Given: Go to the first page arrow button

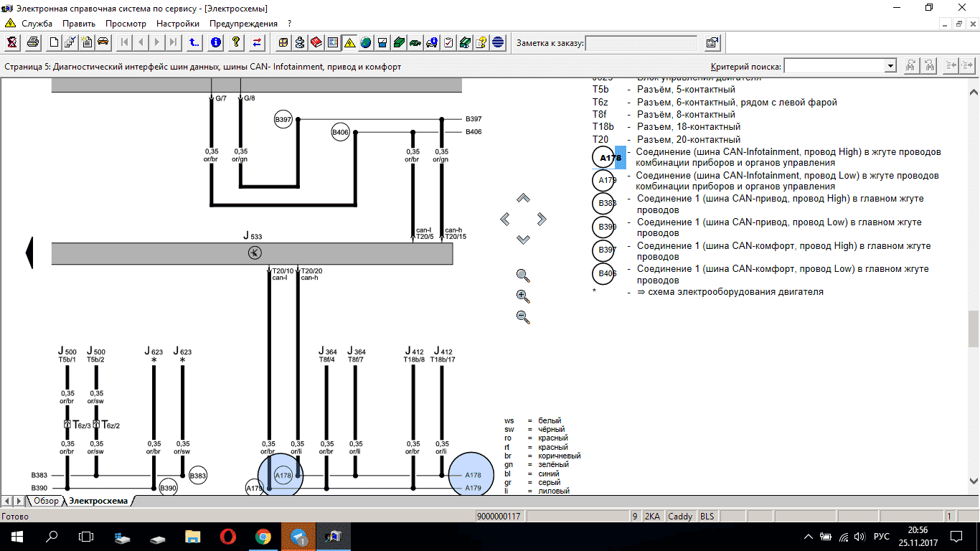Looking at the screenshot, I should tap(125, 42).
